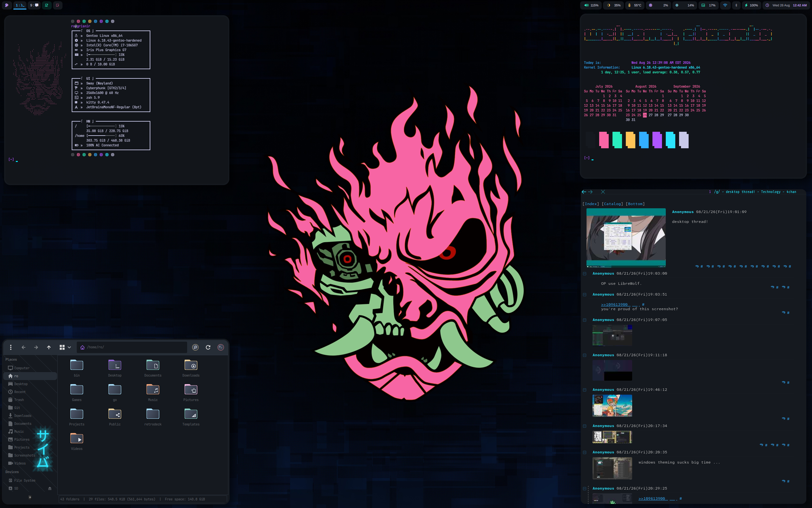Collapse the 19:46:12 Anonymous post

585,390
